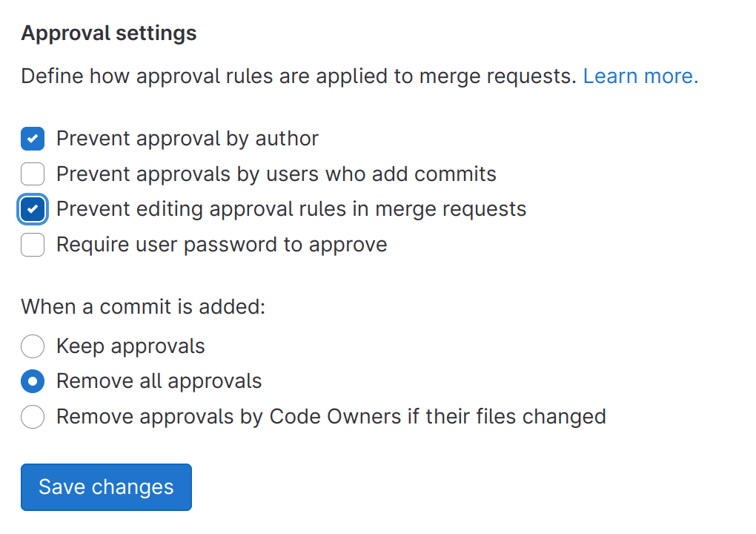
Task: Click 'Prevent editing approval rules in merge requests' label
Action: 291,209
